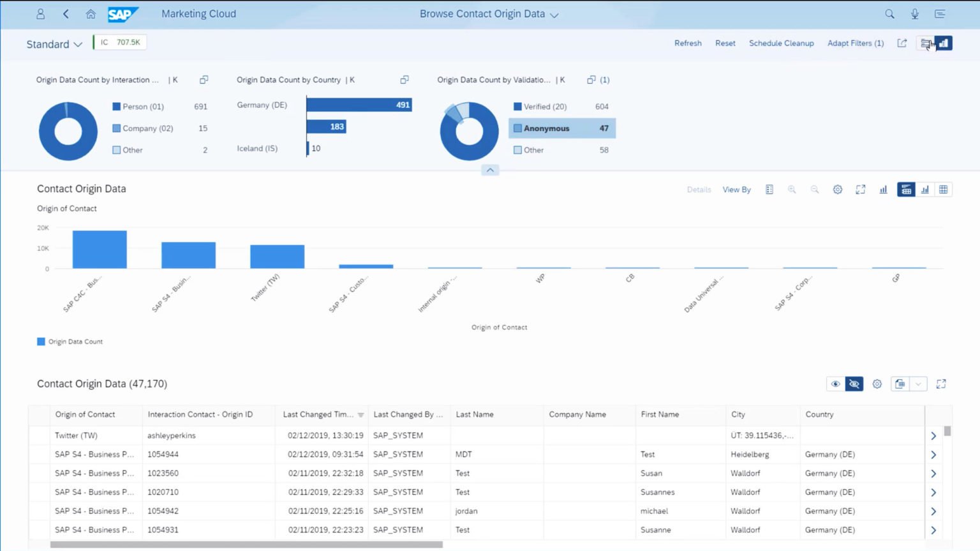This screenshot has height=551, width=980.
Task: Click the horizontal table scrollbar
Action: 246,545
